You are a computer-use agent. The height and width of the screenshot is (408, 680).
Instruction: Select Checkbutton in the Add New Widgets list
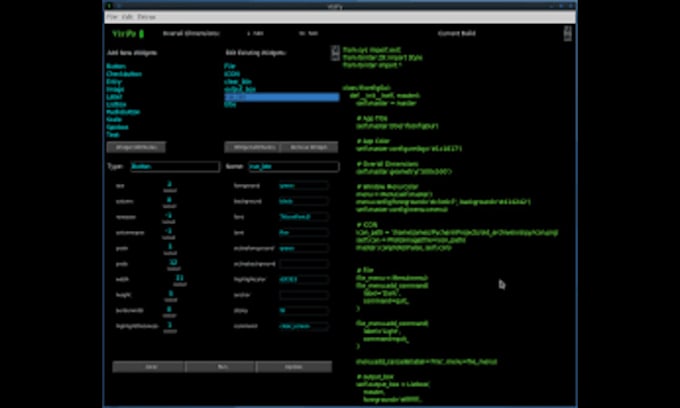point(124,74)
